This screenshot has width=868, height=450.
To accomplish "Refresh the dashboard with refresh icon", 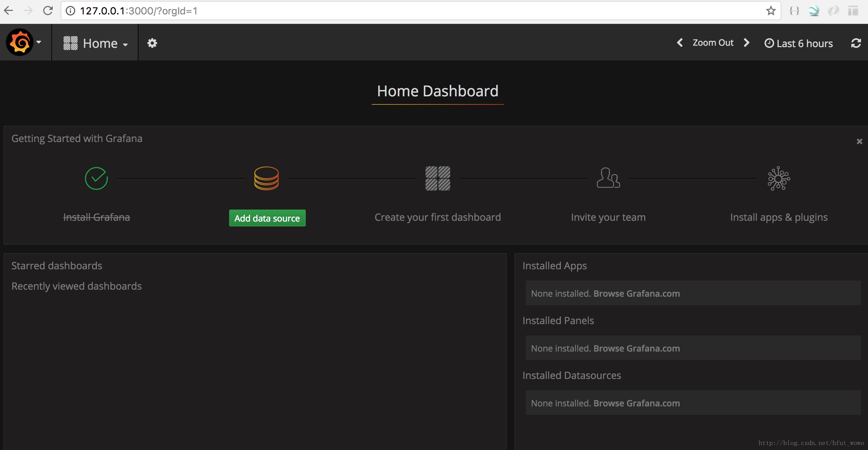I will coord(856,43).
